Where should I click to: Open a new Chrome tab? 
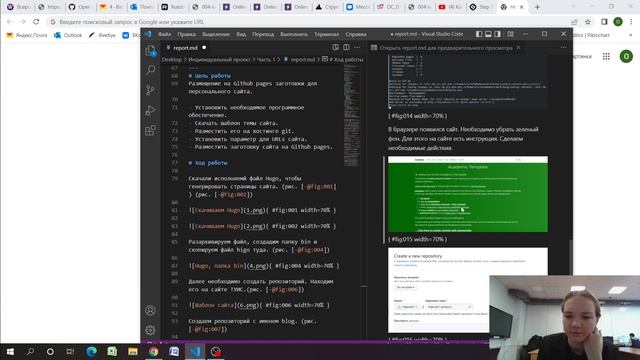pos(537,7)
